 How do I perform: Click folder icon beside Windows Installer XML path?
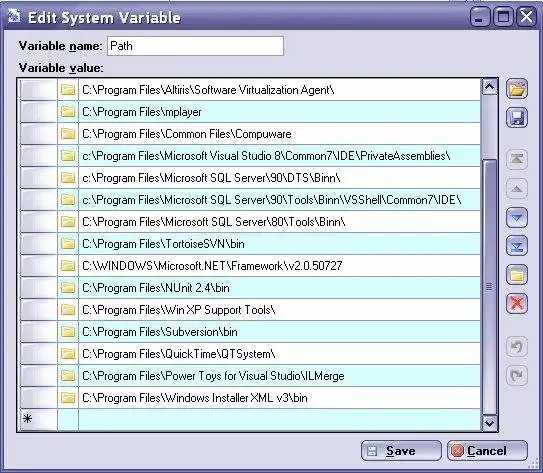pos(68,398)
